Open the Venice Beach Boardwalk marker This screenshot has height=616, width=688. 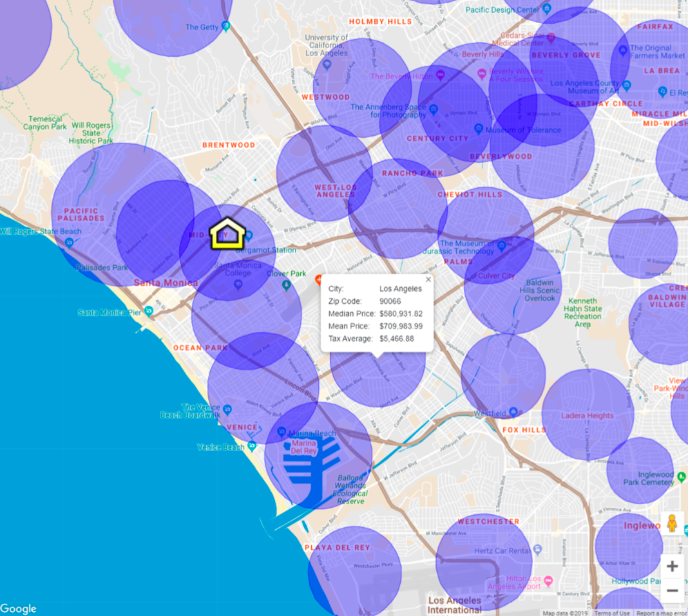[x=226, y=409]
